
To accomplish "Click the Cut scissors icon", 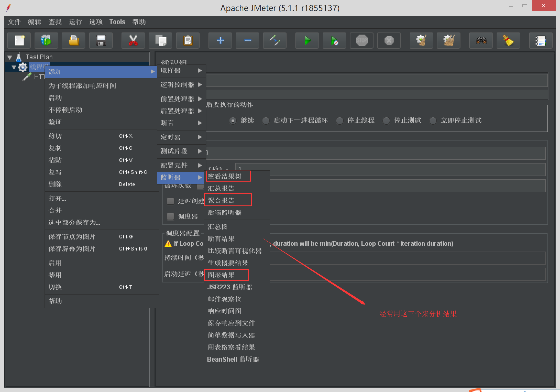I will tap(133, 41).
